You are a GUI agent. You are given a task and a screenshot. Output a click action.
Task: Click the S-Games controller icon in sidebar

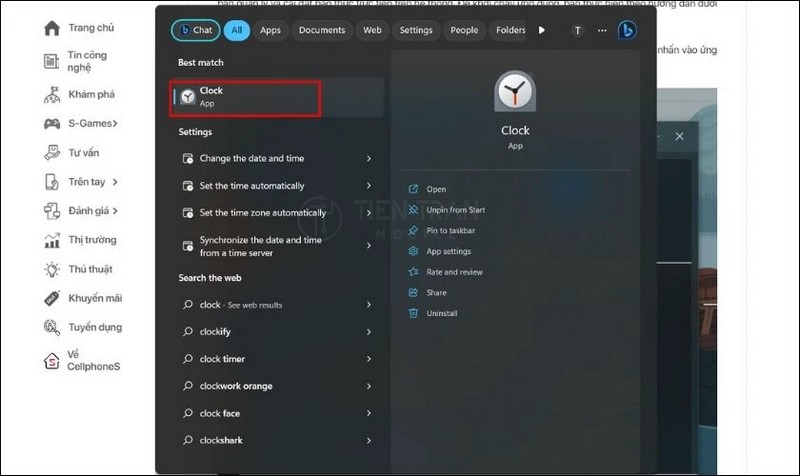52,124
